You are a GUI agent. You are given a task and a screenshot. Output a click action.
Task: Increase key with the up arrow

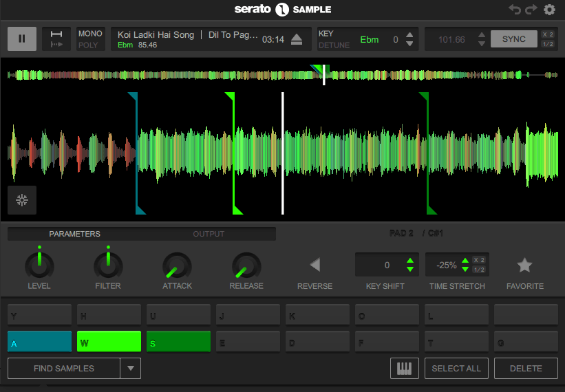(x=409, y=35)
